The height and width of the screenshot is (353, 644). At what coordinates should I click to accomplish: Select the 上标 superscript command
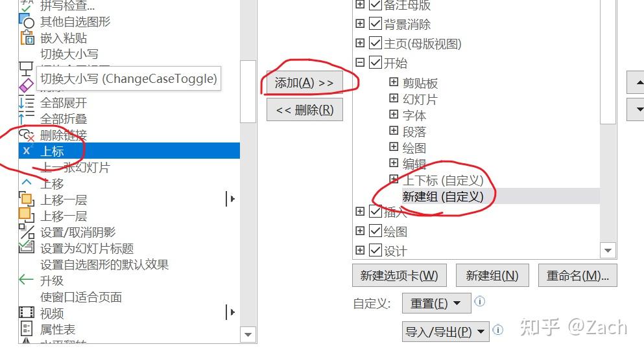[129, 150]
